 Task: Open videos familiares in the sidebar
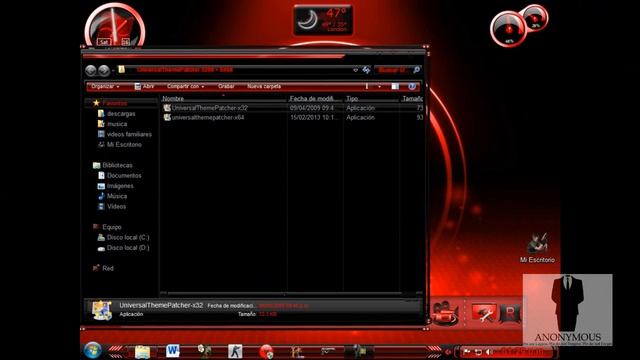click(129, 134)
